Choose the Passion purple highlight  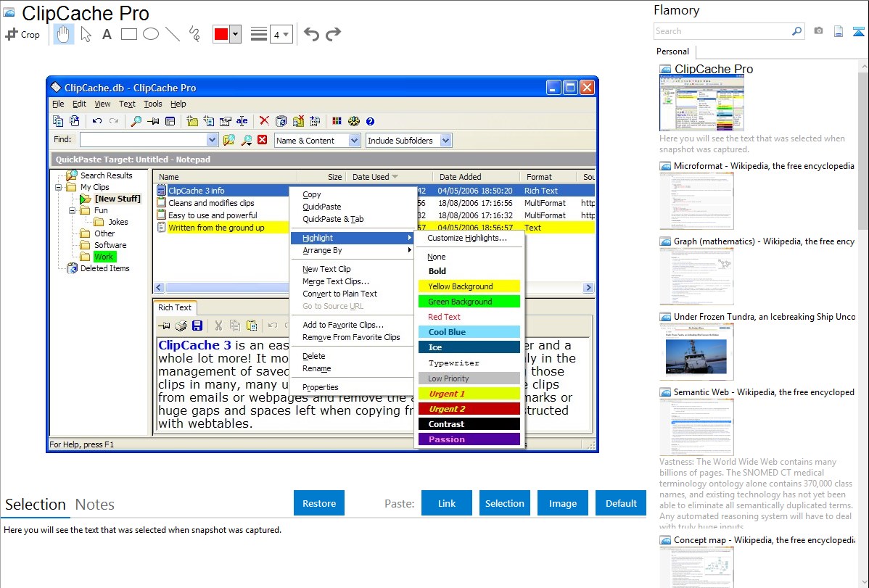point(469,439)
